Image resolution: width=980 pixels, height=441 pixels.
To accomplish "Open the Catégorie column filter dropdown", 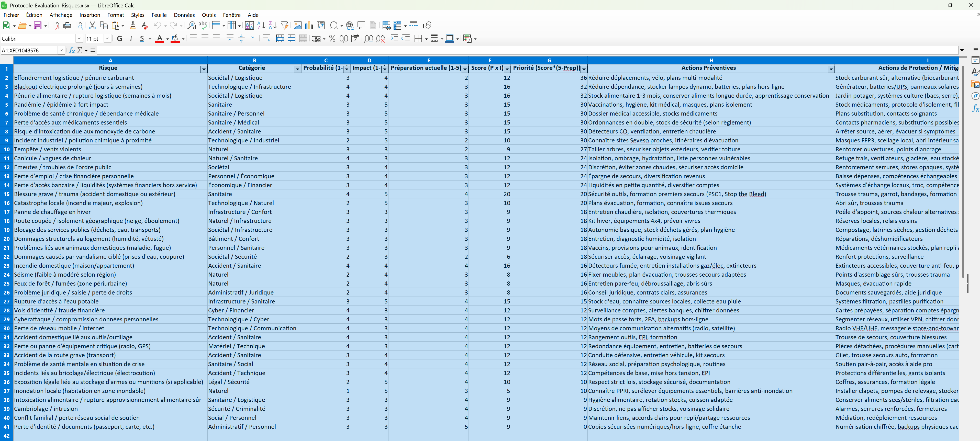I will coord(297,69).
